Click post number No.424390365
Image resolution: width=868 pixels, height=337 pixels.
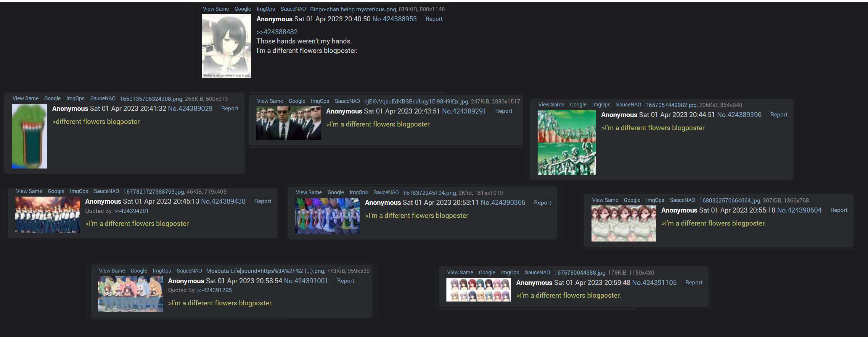tap(503, 202)
